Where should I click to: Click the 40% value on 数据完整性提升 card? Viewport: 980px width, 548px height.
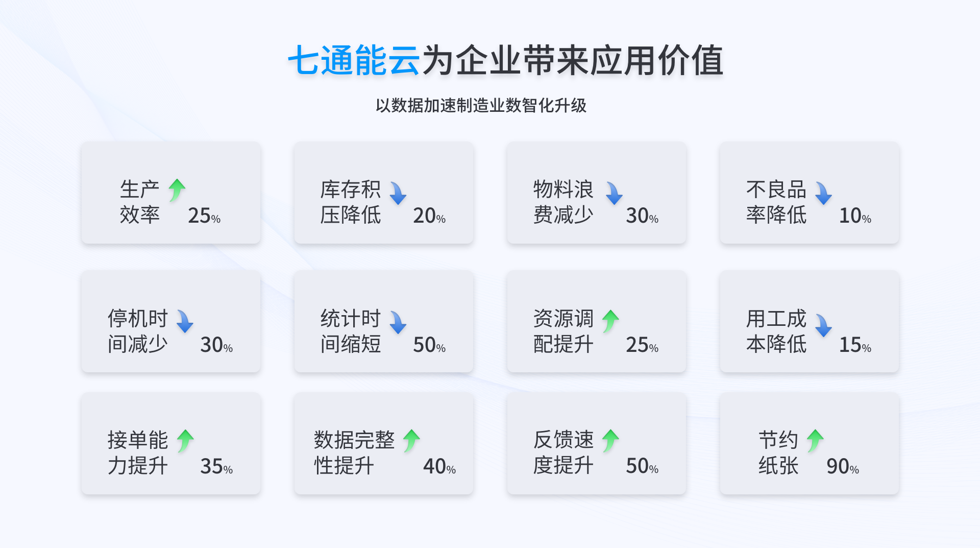439,466
